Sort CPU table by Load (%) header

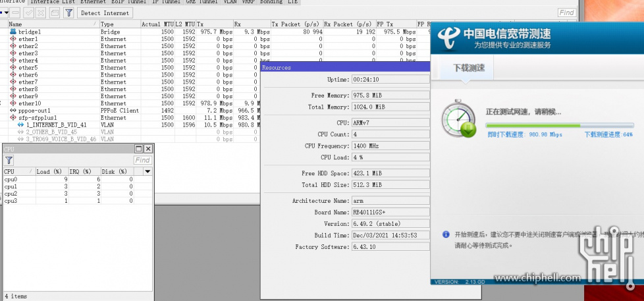click(x=52, y=171)
